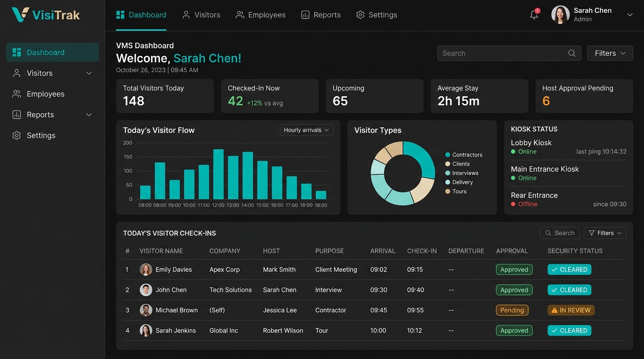The height and width of the screenshot is (359, 644).
Task: Click Michael Brown's avatar in the table
Action: pyautogui.click(x=146, y=310)
